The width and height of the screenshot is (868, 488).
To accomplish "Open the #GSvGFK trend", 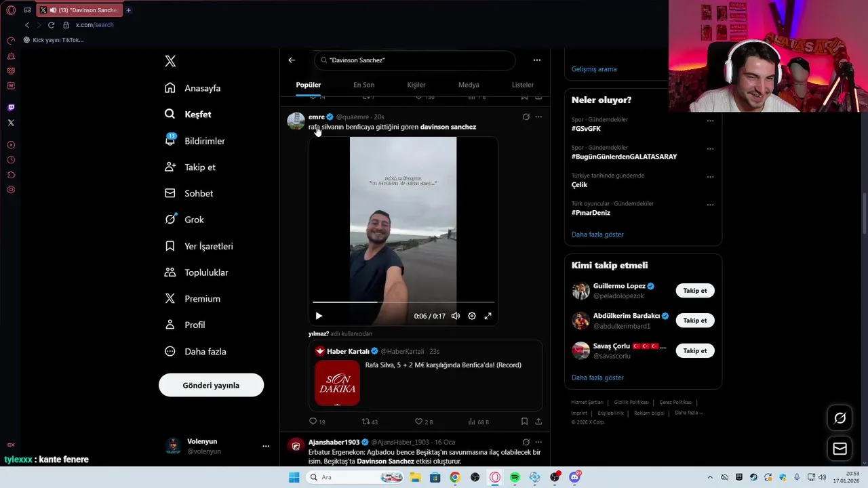I will click(x=586, y=129).
